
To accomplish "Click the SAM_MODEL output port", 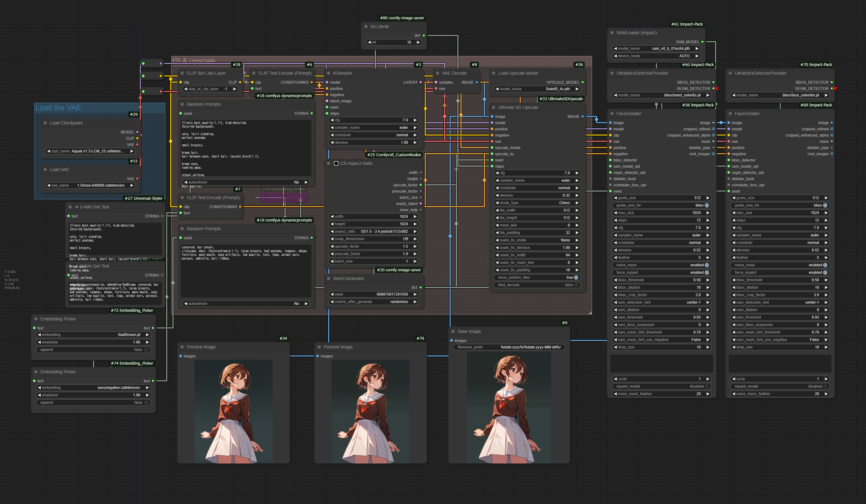I will pyautogui.click(x=703, y=42).
